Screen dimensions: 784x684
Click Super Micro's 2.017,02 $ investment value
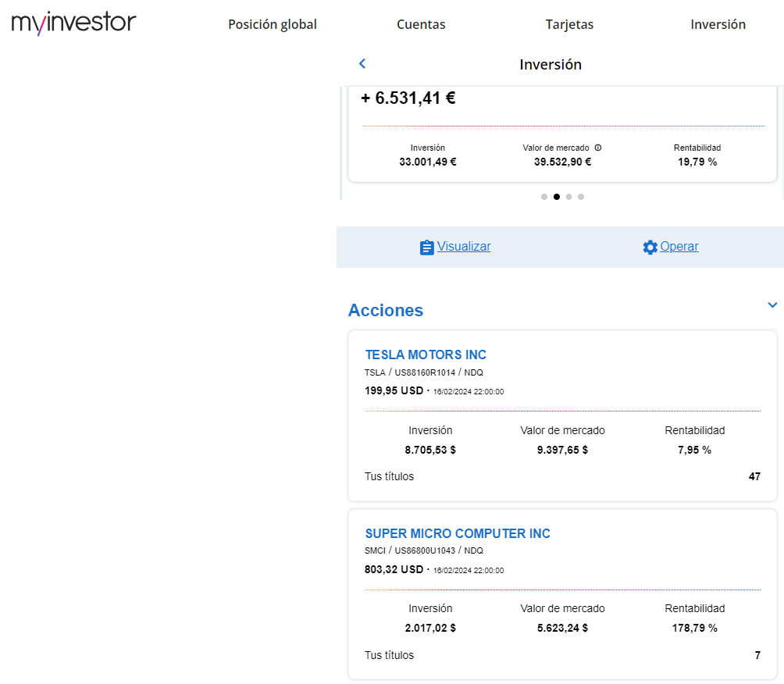click(x=430, y=628)
